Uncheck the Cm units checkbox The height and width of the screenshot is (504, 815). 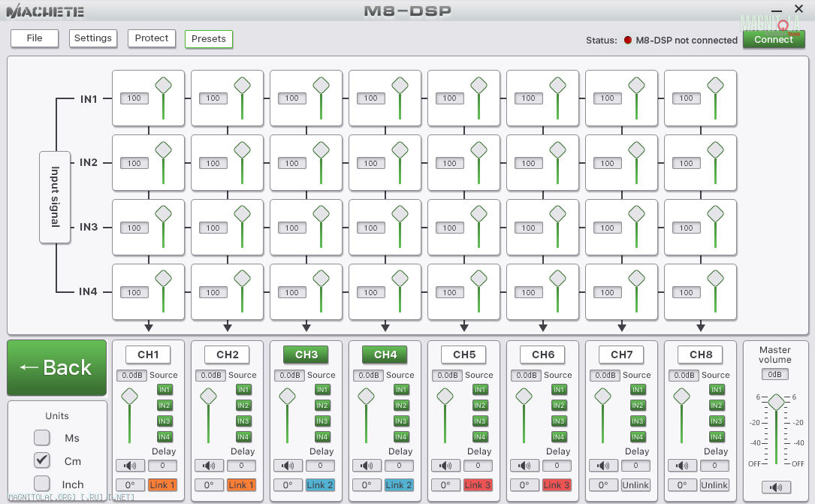pos(41,460)
